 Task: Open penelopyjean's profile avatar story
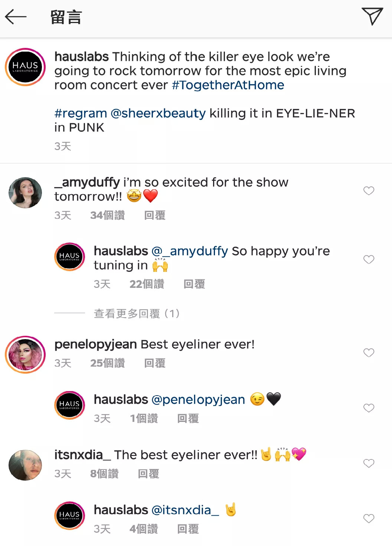tap(25, 355)
